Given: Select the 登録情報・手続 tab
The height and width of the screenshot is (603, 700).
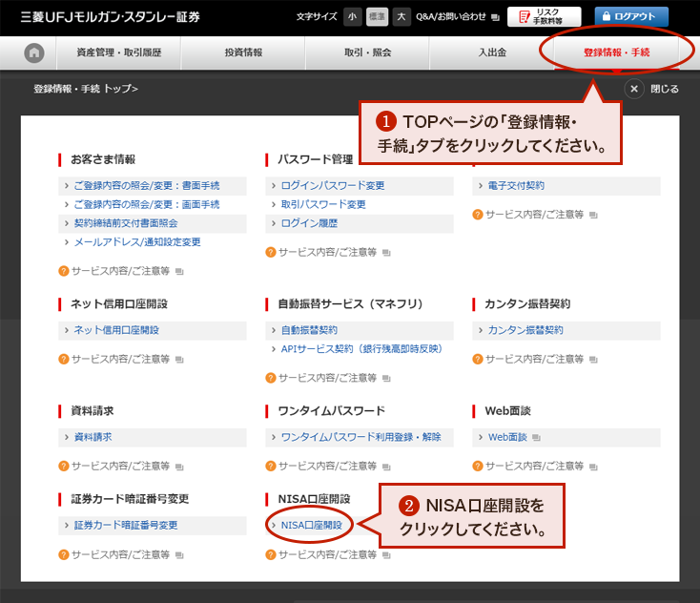Looking at the screenshot, I should click(x=616, y=52).
